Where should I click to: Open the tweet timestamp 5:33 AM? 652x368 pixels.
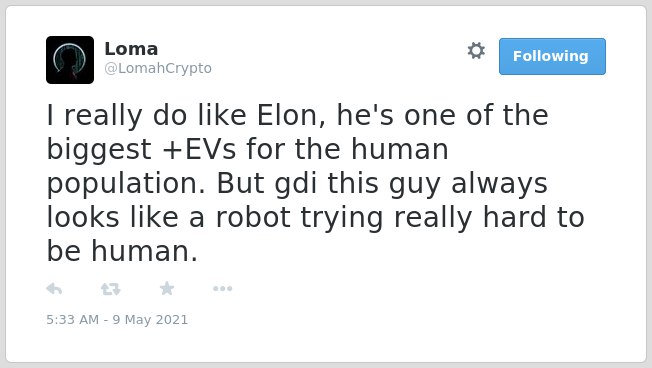[72, 319]
